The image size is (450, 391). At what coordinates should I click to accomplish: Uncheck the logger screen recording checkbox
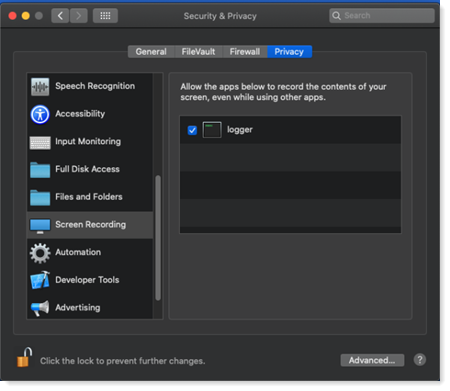pos(192,130)
